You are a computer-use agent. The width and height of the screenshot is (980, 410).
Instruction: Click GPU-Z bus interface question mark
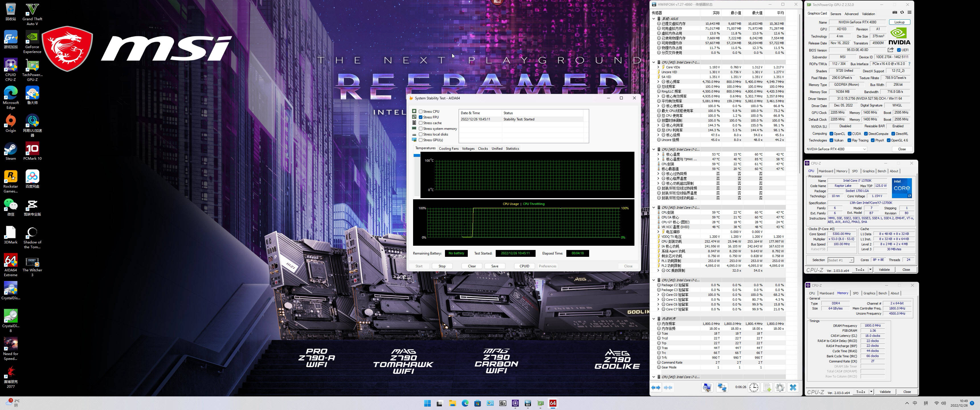909,64
